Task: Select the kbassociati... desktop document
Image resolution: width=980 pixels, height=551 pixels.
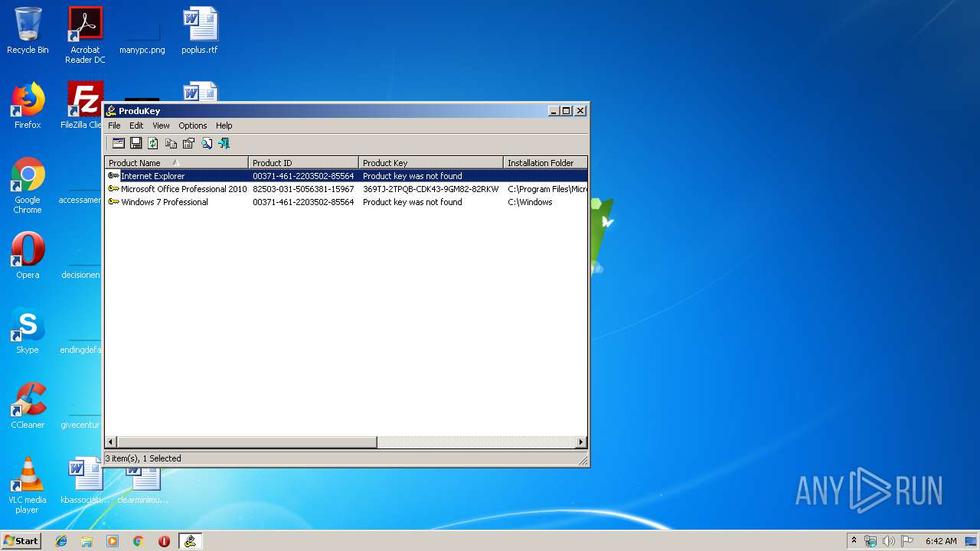Action: pyautogui.click(x=85, y=481)
